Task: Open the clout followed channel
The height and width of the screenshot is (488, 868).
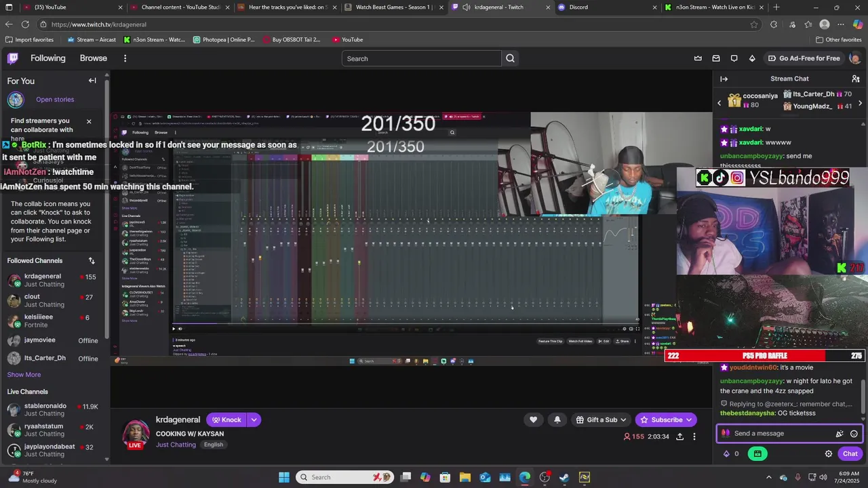Action: 54,300
